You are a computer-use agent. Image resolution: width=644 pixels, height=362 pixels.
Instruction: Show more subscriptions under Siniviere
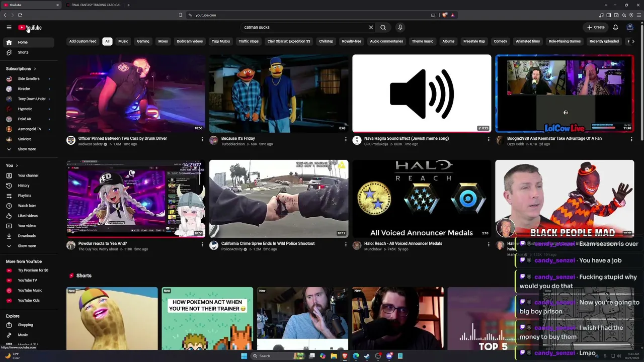coord(28,149)
